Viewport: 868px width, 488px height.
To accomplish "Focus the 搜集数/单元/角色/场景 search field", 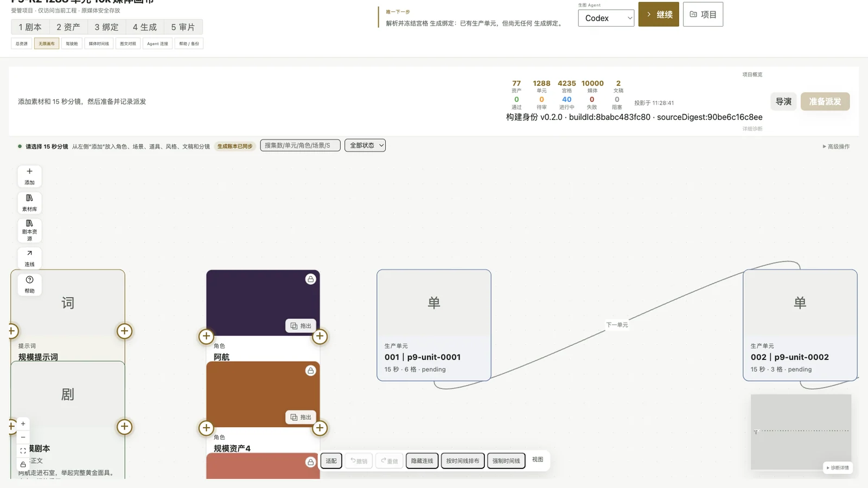I will (x=300, y=145).
